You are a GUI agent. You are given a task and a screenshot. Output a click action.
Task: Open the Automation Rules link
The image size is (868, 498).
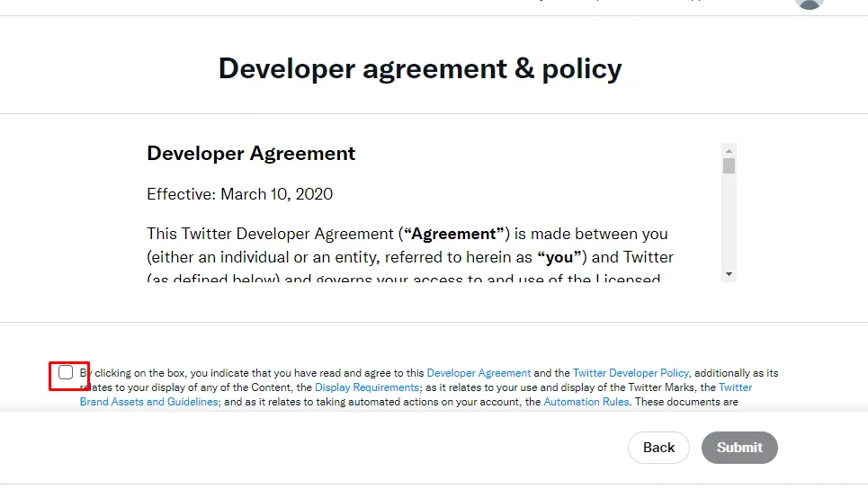point(586,402)
